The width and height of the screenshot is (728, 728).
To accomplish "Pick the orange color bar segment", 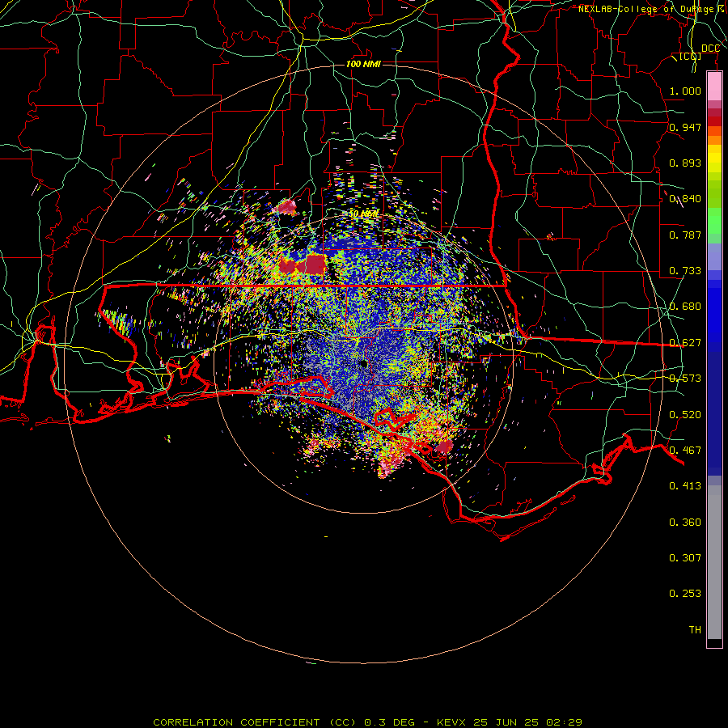I will [714, 140].
